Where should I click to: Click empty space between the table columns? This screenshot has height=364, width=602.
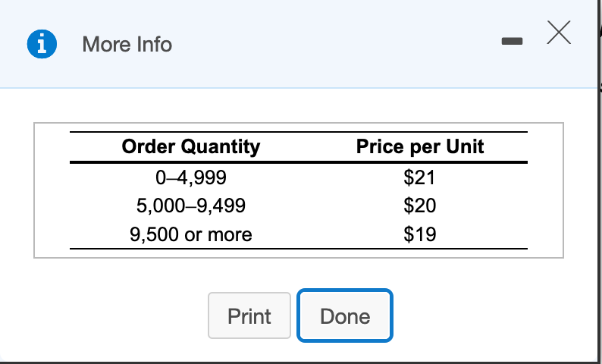tap(307, 206)
